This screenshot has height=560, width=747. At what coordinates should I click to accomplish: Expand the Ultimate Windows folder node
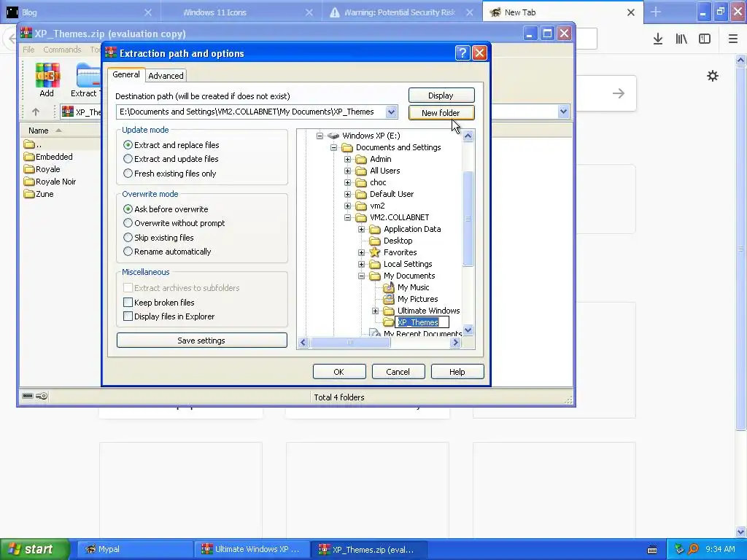coord(376,311)
